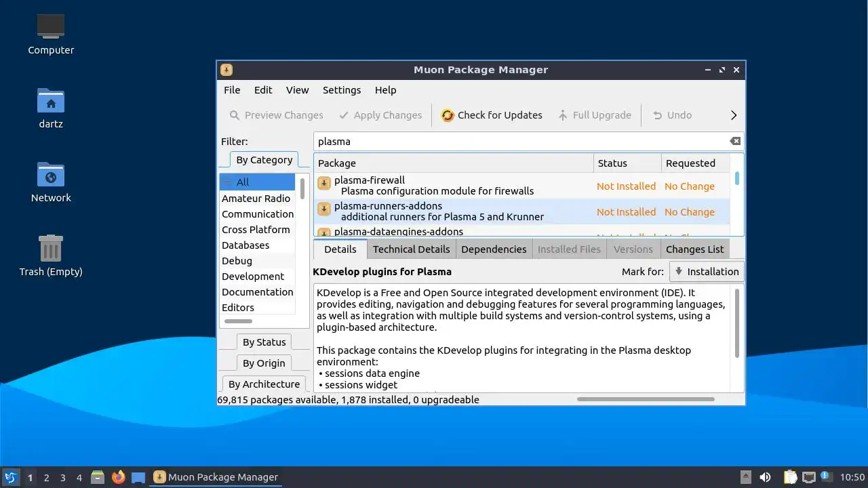Click the volume icon in system tray

(765, 477)
